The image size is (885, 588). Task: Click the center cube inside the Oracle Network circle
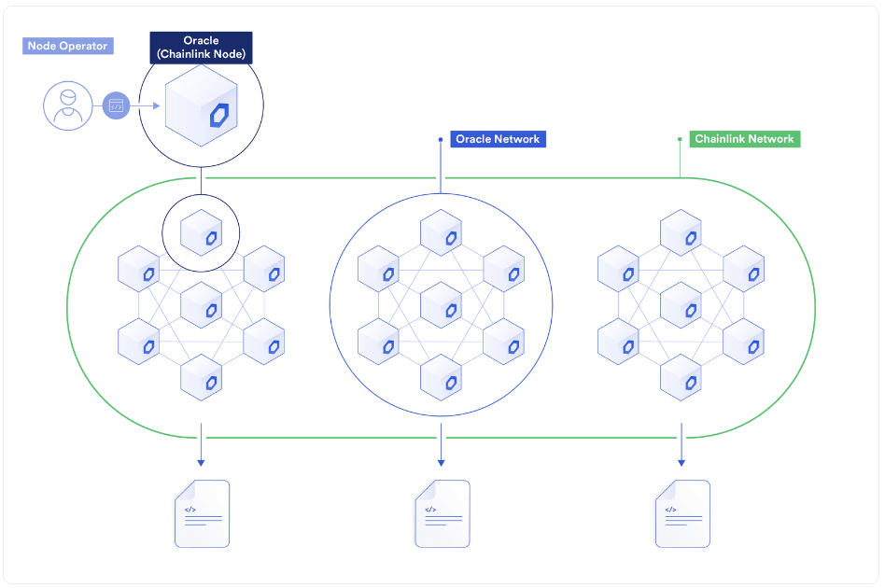coord(441,305)
